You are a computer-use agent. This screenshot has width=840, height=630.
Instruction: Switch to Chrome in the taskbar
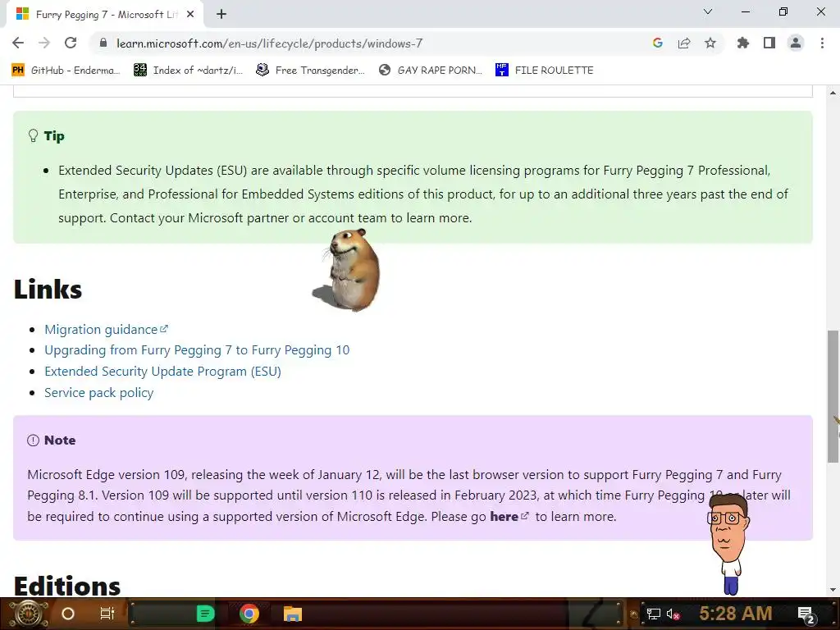249,614
